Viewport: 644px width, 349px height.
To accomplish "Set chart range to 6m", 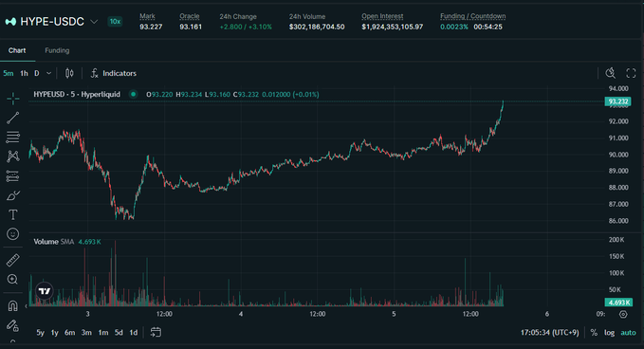I will pyautogui.click(x=70, y=333).
